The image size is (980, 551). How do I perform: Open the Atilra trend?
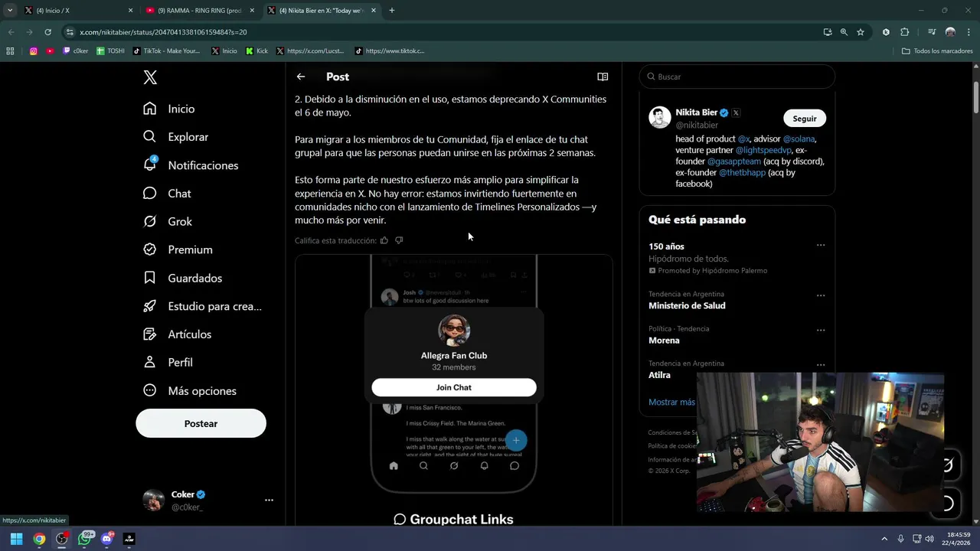[x=659, y=375]
